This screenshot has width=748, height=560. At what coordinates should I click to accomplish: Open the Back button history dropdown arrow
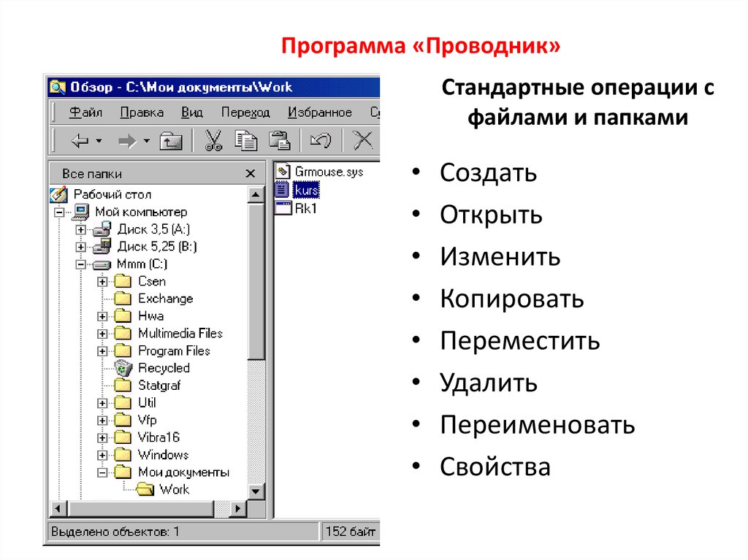coord(99,141)
